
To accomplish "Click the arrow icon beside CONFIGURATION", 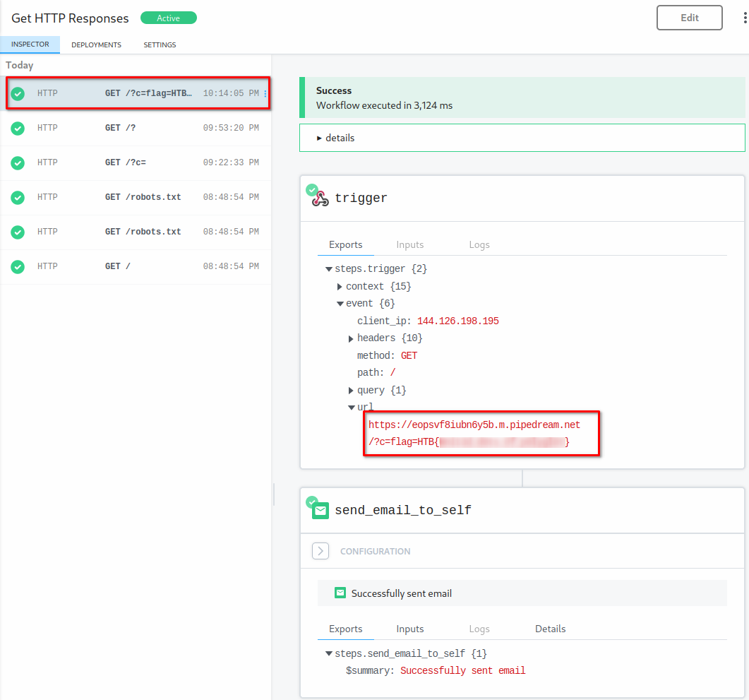I will [x=320, y=551].
